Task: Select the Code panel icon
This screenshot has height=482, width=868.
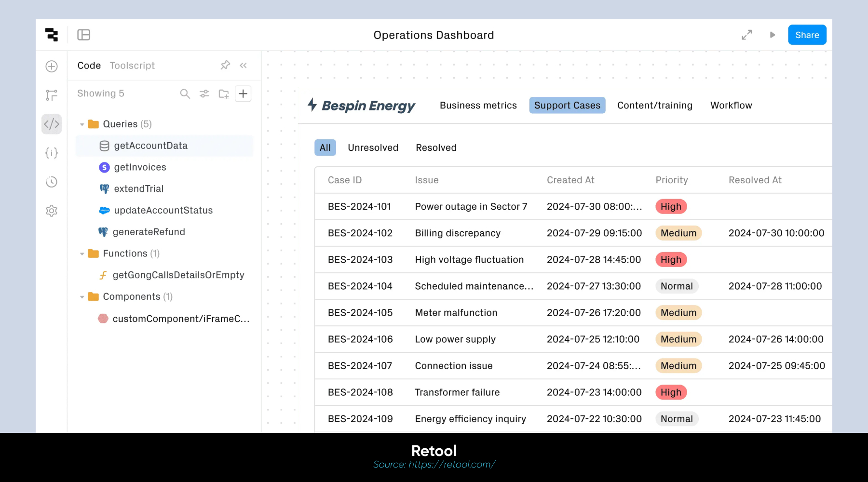Action: (52, 124)
